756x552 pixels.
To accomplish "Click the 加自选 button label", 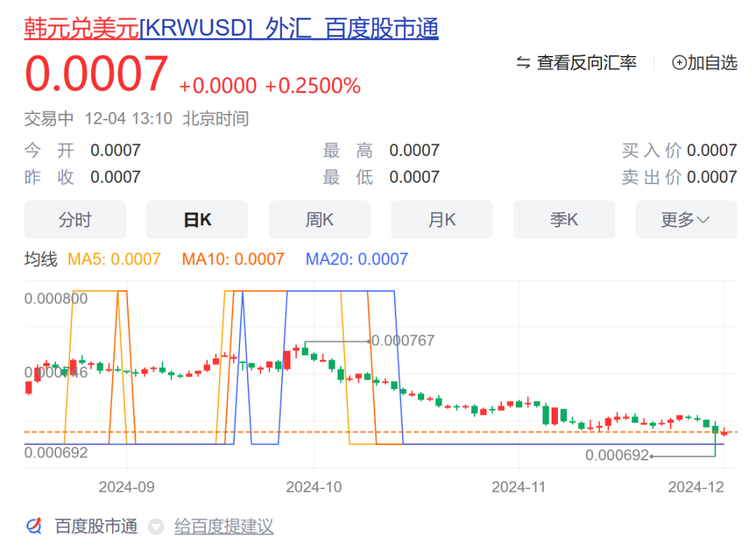I will tap(712, 63).
